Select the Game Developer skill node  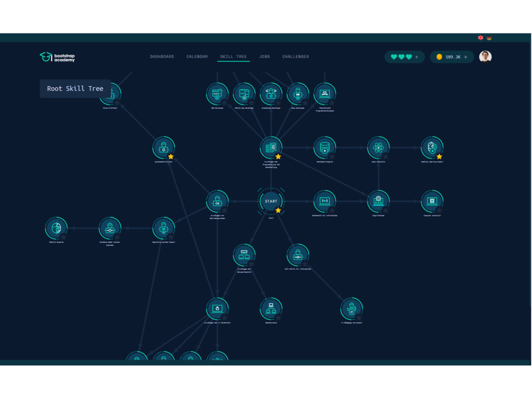pos(297,94)
